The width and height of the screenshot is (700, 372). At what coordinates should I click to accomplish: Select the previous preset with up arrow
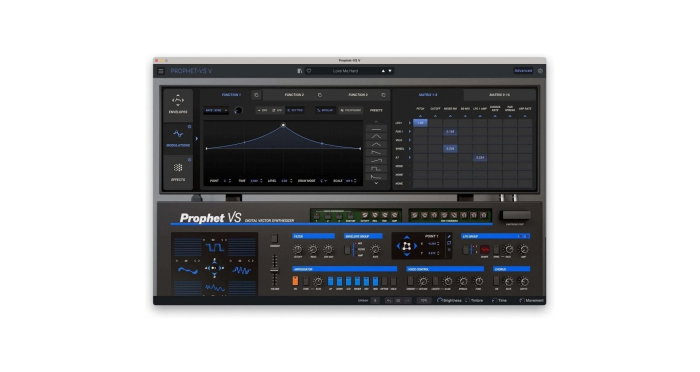pyautogui.click(x=383, y=71)
